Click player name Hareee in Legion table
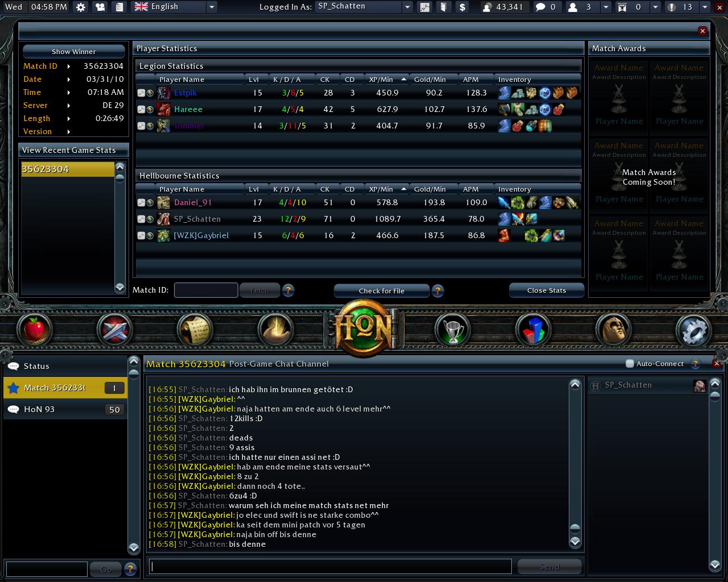The height and width of the screenshot is (582, 728). (188, 109)
